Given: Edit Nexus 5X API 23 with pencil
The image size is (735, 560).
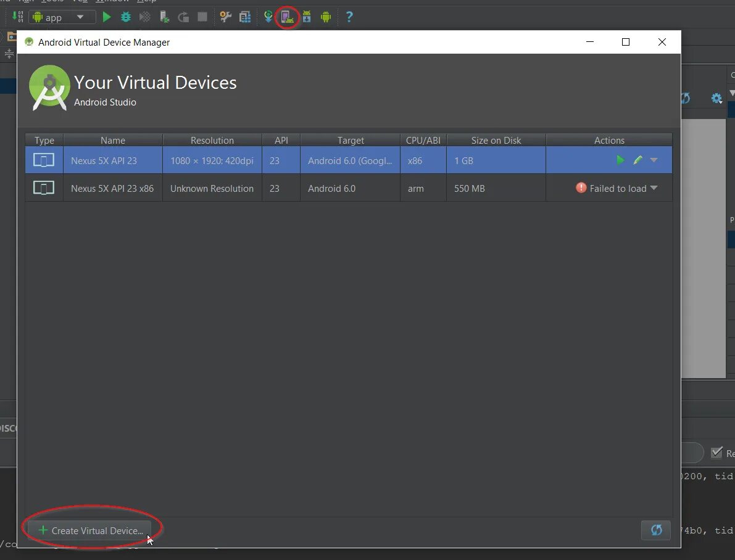Looking at the screenshot, I should click(637, 160).
